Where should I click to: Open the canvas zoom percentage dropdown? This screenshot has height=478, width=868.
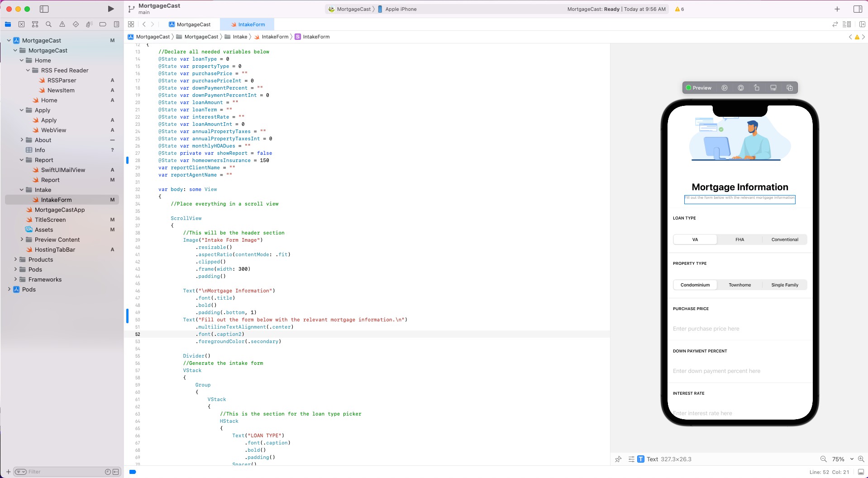point(842,459)
